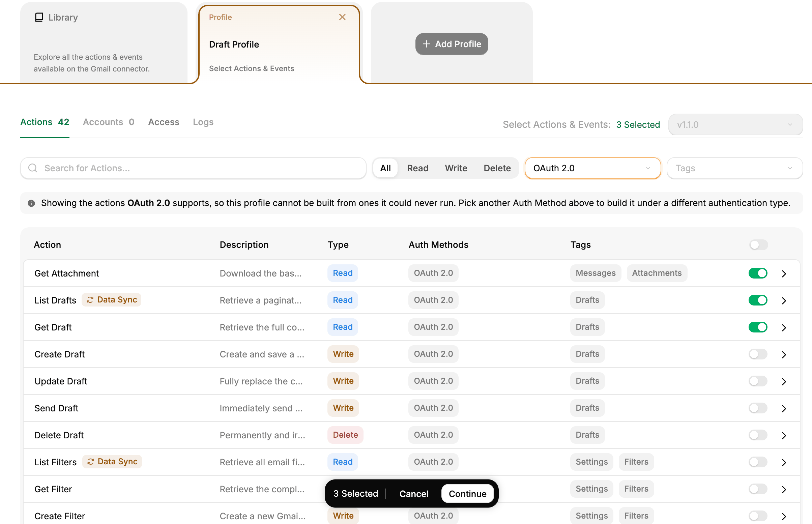Click the Add Profile button
This screenshot has height=524, width=812.
pos(452,44)
